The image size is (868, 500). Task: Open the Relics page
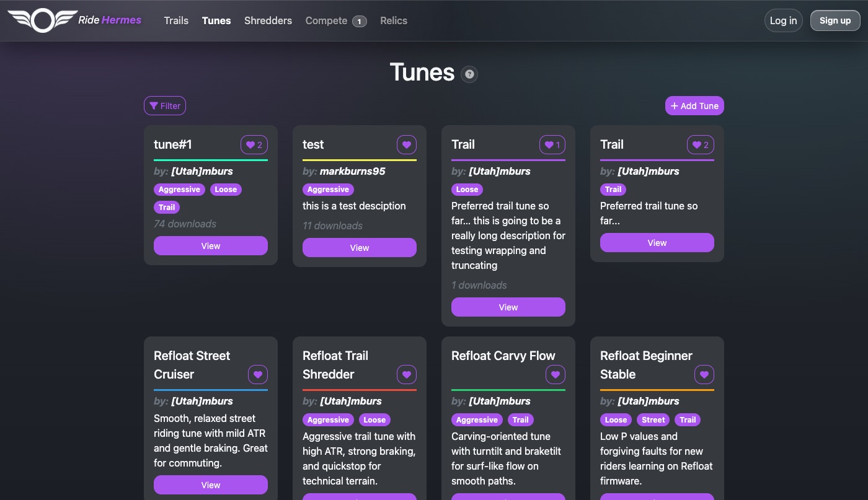click(x=394, y=20)
